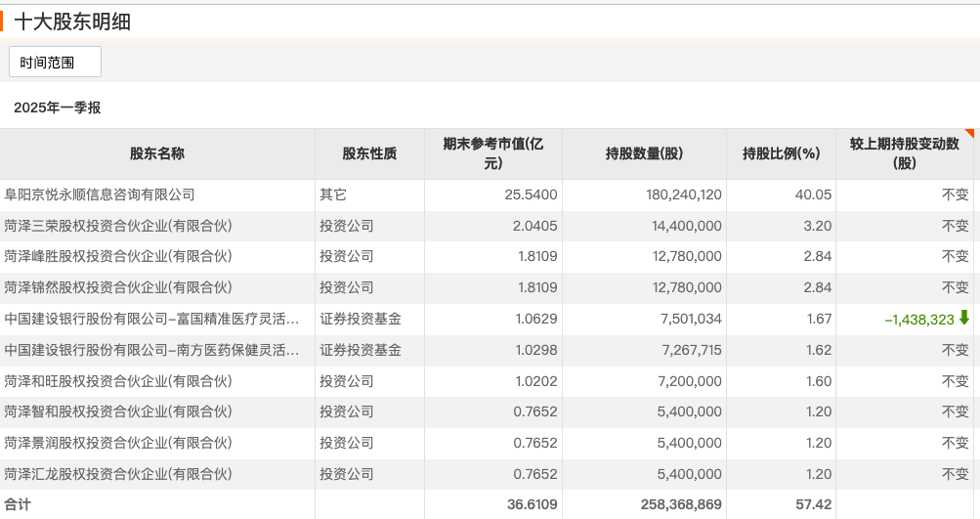Image resolution: width=980 pixels, height=519 pixels.
Task: Click the 较上期持股变动数(股) column header
Action: pyautogui.click(x=905, y=153)
